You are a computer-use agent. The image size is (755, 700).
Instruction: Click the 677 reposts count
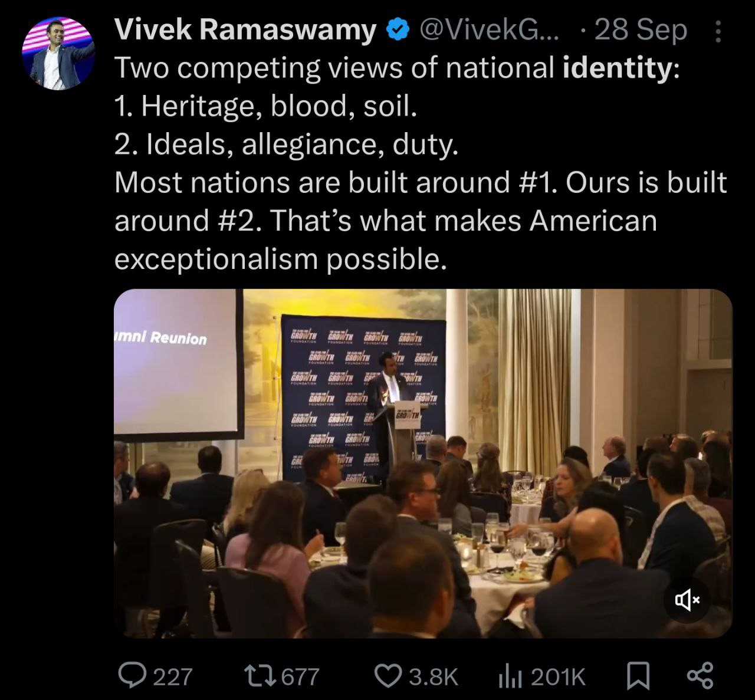(300, 676)
